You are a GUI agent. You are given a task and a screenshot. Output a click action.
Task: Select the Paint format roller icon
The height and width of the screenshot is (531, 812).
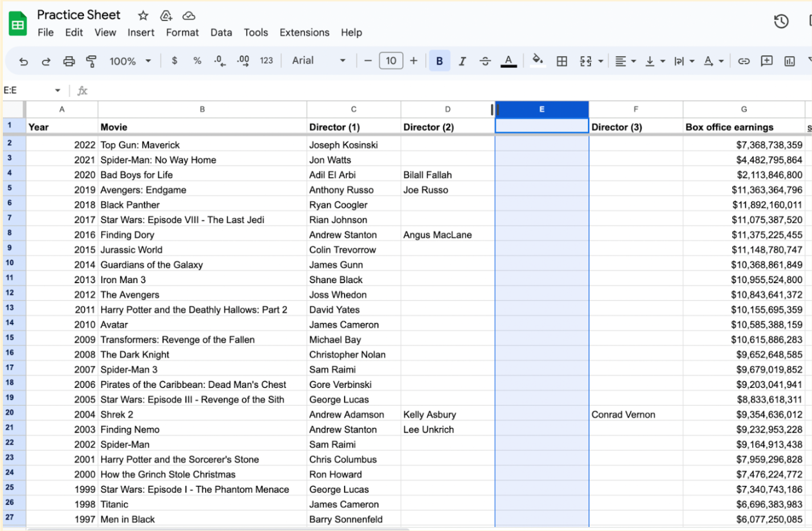[91, 61]
